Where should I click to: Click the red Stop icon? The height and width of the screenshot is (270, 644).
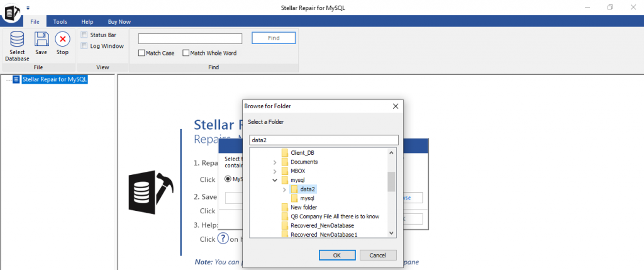click(x=62, y=40)
